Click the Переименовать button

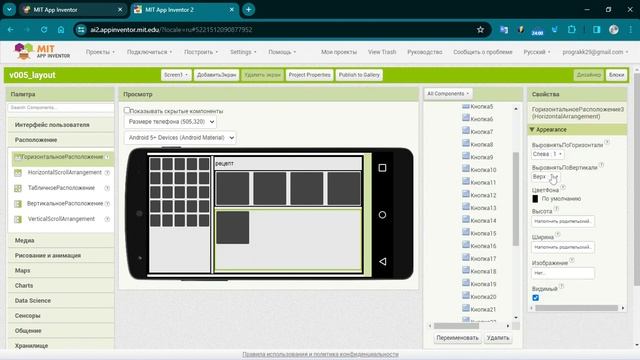457,338
